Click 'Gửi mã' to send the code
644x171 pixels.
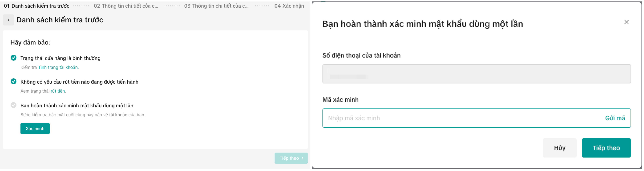pos(615,118)
